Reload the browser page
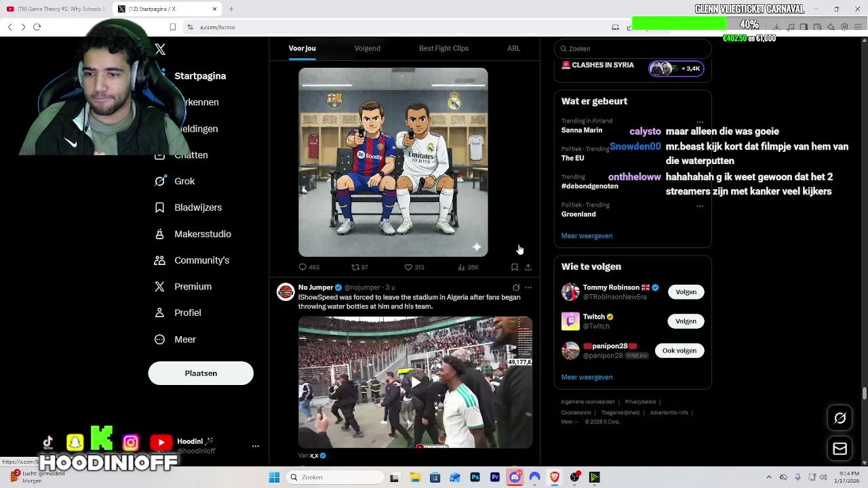Viewport: 868px width, 488px height. click(37, 27)
